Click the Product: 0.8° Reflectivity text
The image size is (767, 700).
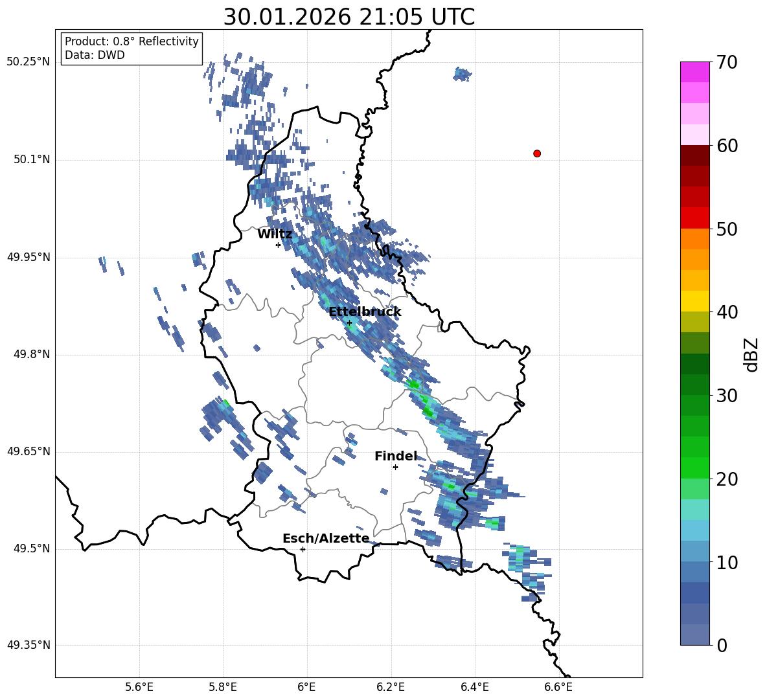click(x=132, y=41)
